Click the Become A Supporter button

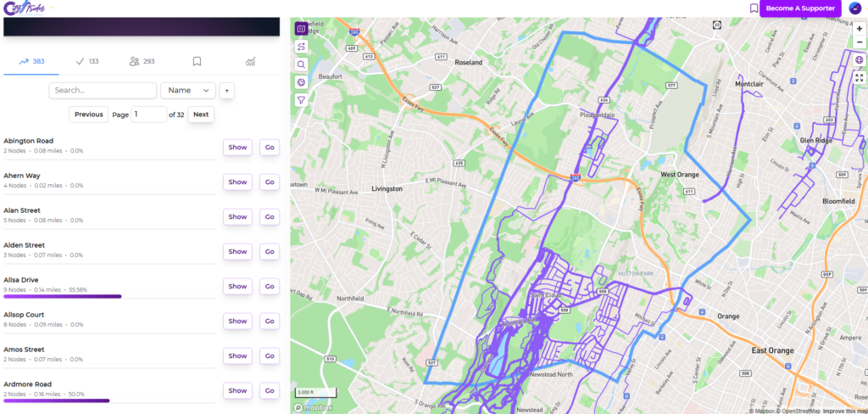pyautogui.click(x=800, y=8)
